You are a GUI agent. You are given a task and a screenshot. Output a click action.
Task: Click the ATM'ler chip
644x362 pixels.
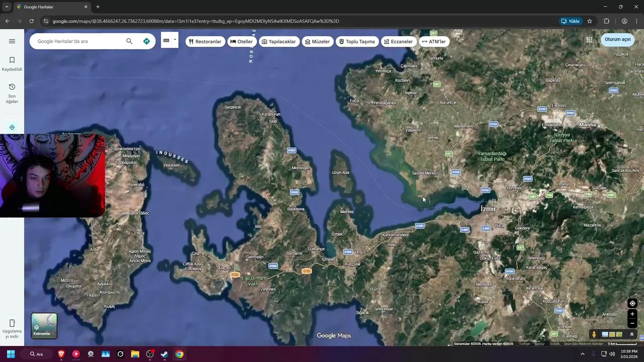click(x=434, y=42)
